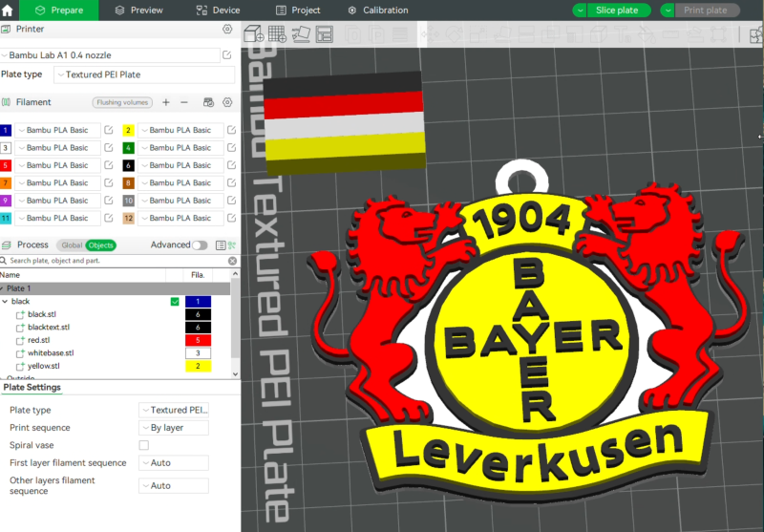This screenshot has height=532, width=764.
Task: Open First layer filament sequence dropdown
Action: 174,463
